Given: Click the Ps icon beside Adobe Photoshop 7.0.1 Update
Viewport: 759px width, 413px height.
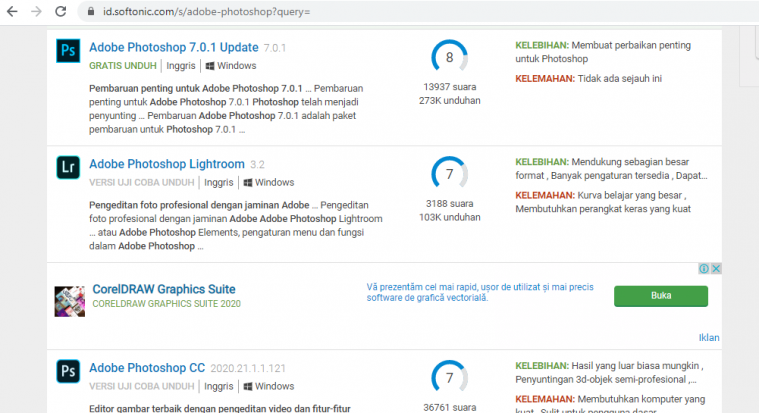Looking at the screenshot, I should click(x=68, y=50).
